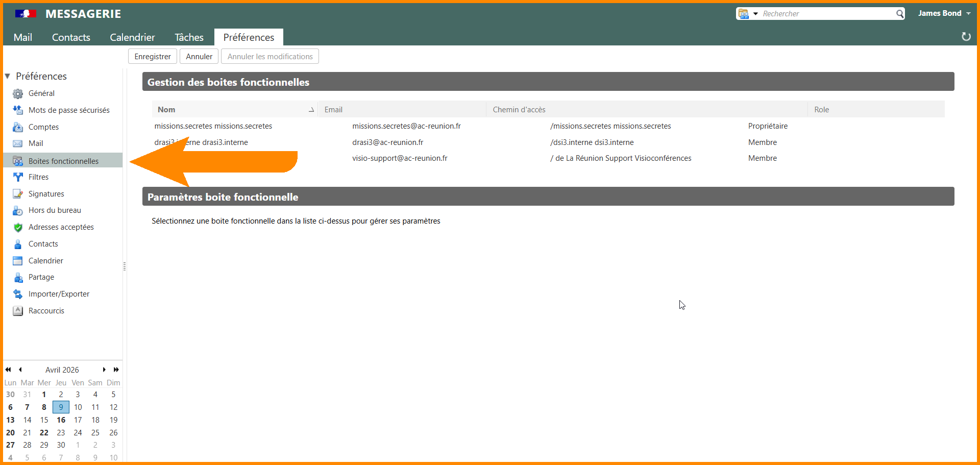The height and width of the screenshot is (465, 980).
Task: Click the Importer/Exporter arrows icon
Action: click(x=18, y=294)
